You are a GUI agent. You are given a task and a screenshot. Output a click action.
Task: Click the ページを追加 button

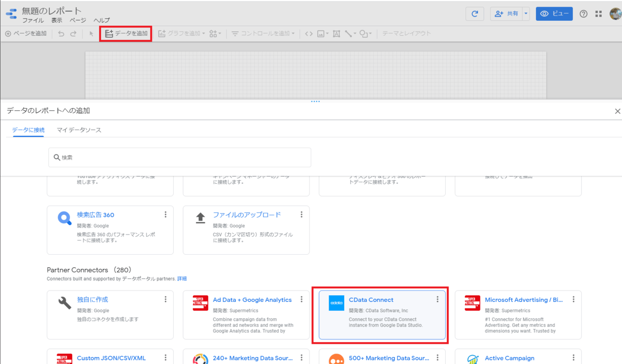coord(25,34)
